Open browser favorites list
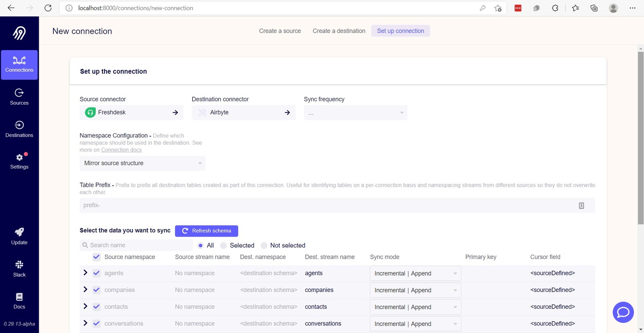 576,8
